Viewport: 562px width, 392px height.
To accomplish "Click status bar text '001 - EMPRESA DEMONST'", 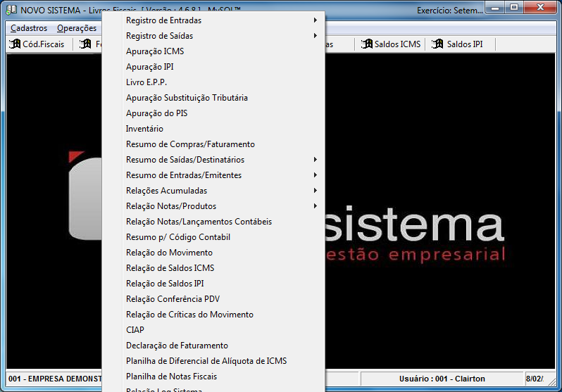I will [x=55, y=379].
